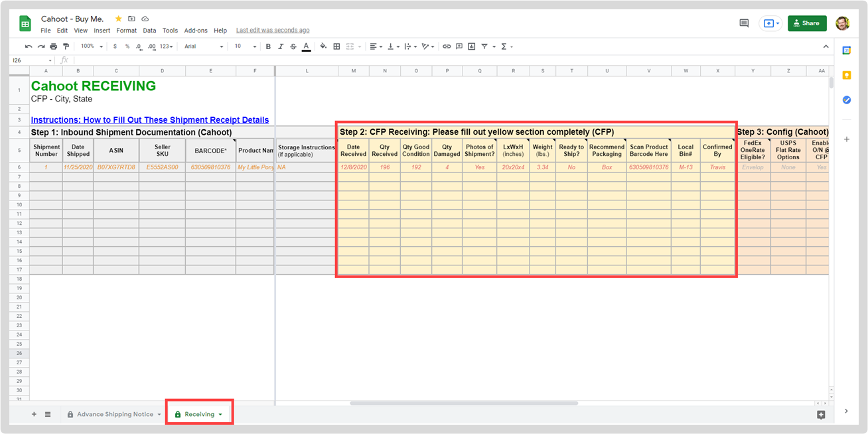
Task: Open the Data menu
Action: click(149, 31)
